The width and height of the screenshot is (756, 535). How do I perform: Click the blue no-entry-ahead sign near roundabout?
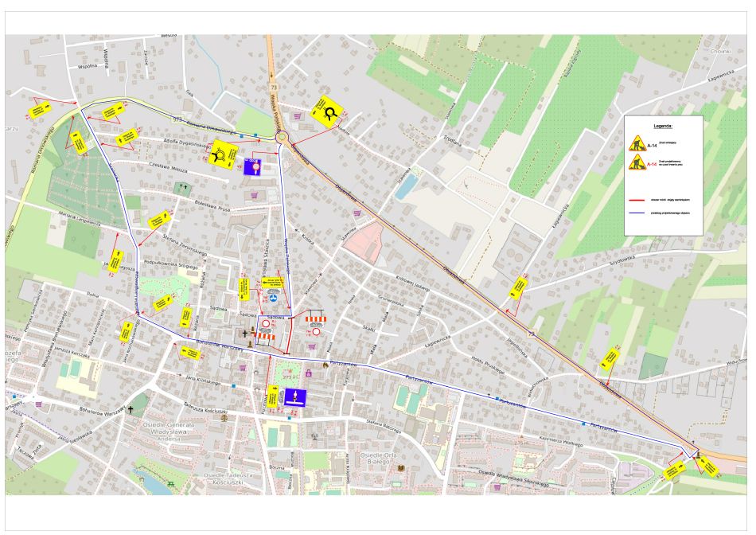pyautogui.click(x=252, y=166)
